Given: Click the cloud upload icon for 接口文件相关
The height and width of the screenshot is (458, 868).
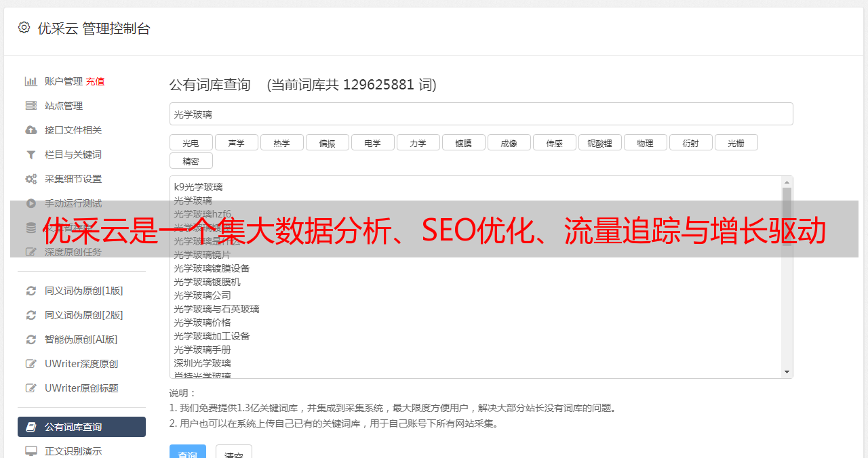Looking at the screenshot, I should [x=31, y=130].
